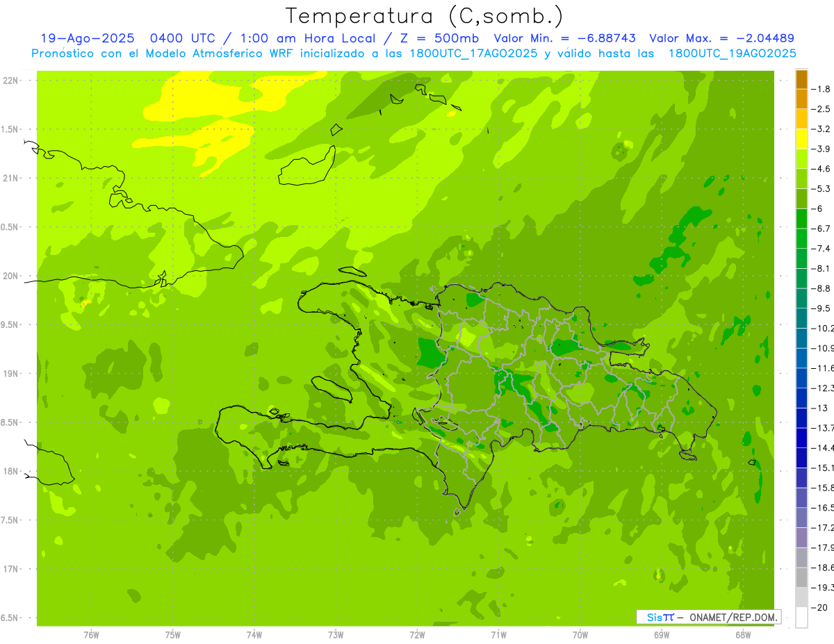Click the '68W' longitude label
This screenshot has height=644, width=834.
click(x=742, y=636)
